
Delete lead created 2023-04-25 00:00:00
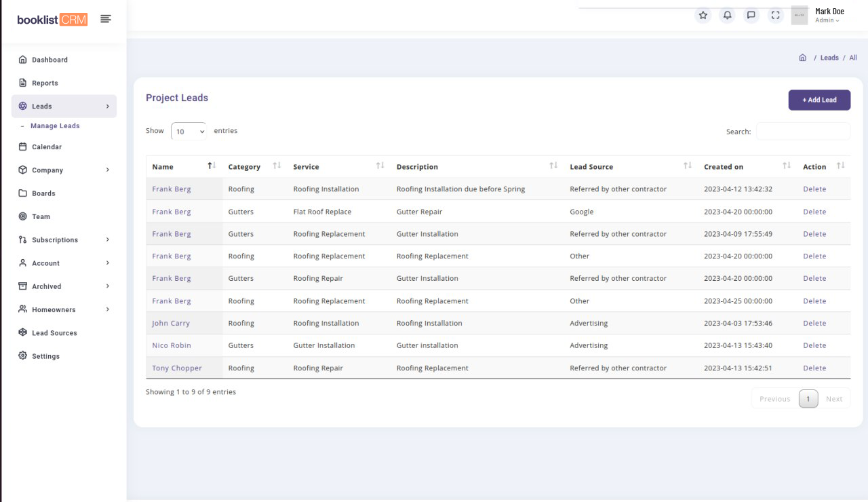814,301
